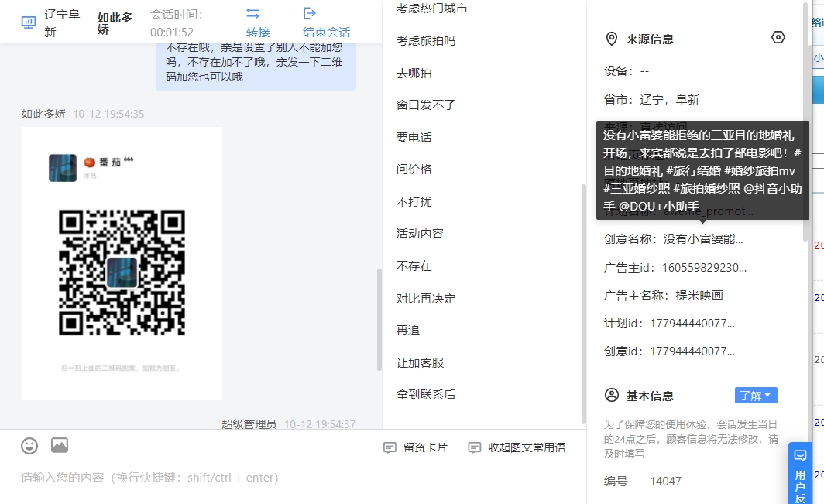Click the 创意id value
824x504 pixels.
click(x=692, y=351)
